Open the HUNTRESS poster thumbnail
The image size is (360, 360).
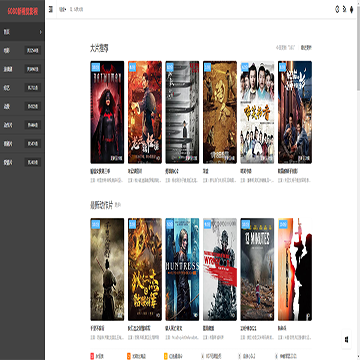182,269
